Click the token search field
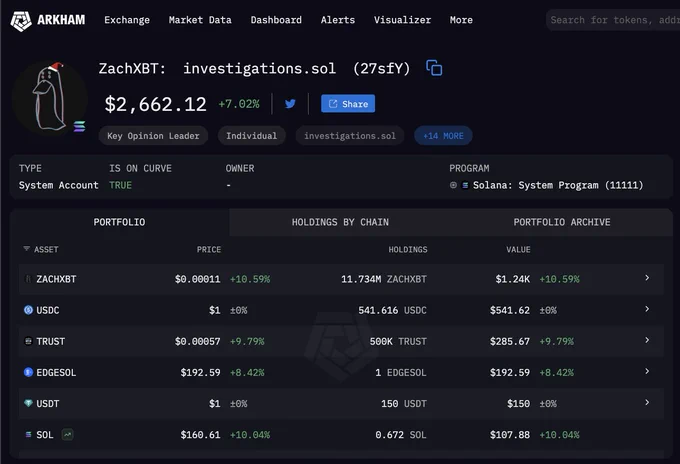 tap(613, 20)
